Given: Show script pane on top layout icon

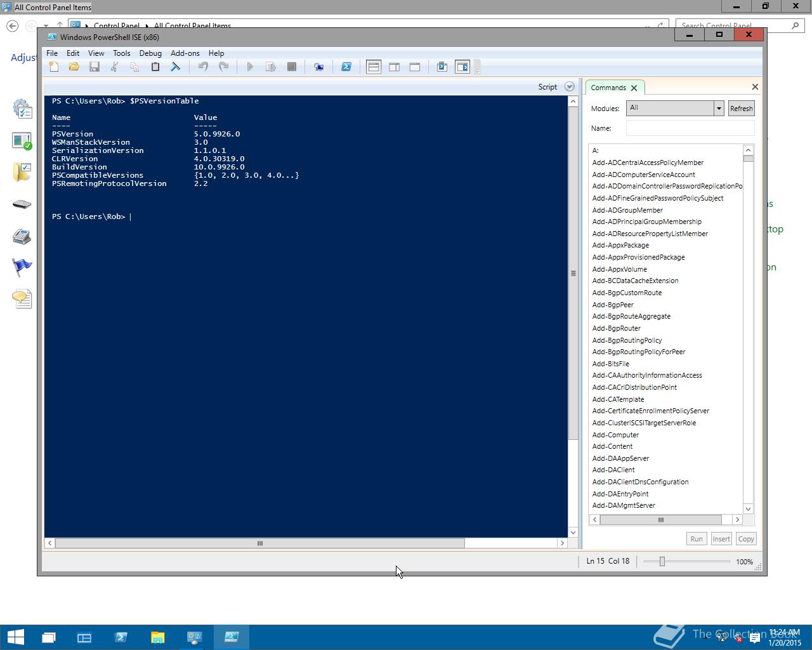Looking at the screenshot, I should tap(374, 67).
